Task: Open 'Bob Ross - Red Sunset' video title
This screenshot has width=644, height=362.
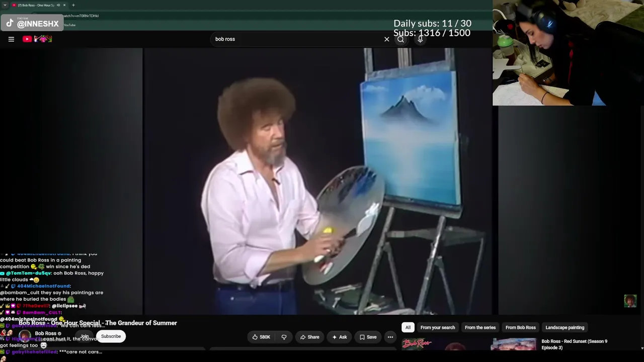Action: 575,344
